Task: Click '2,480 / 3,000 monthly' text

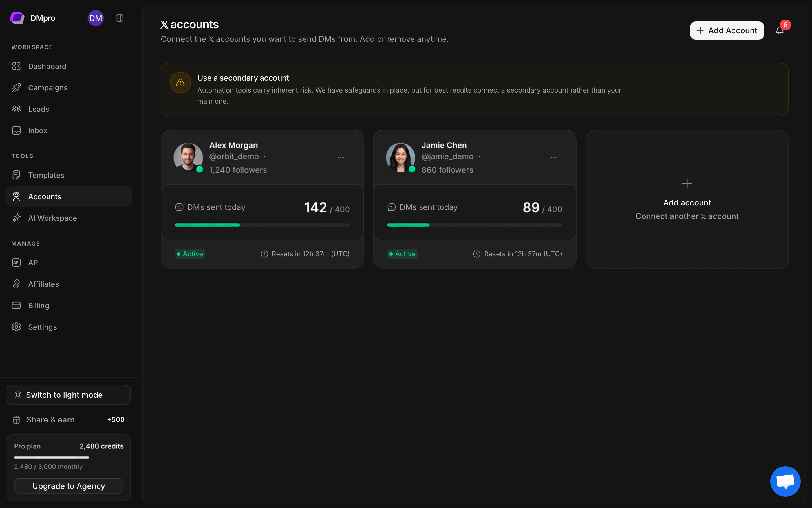Action: (48, 467)
